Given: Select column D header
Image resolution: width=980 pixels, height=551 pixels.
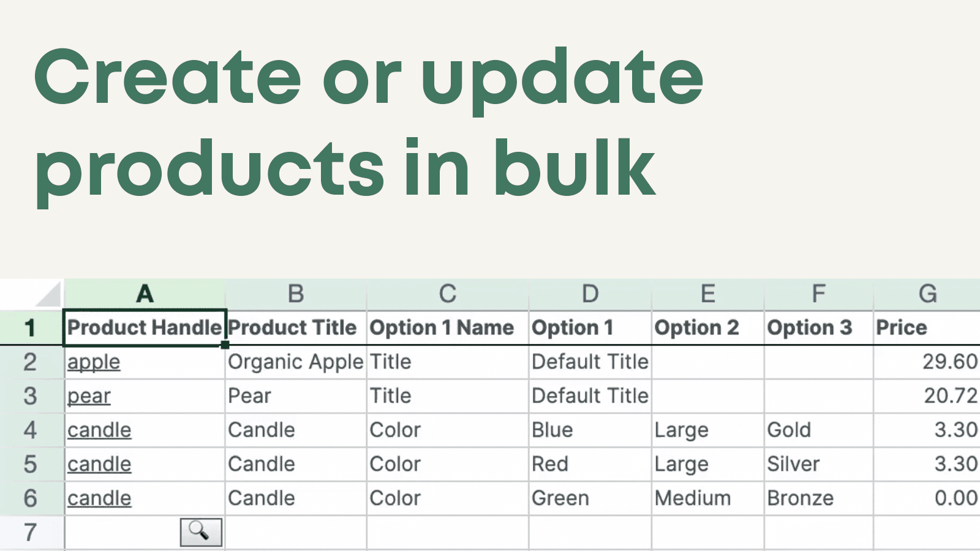Looking at the screenshot, I should (x=589, y=294).
